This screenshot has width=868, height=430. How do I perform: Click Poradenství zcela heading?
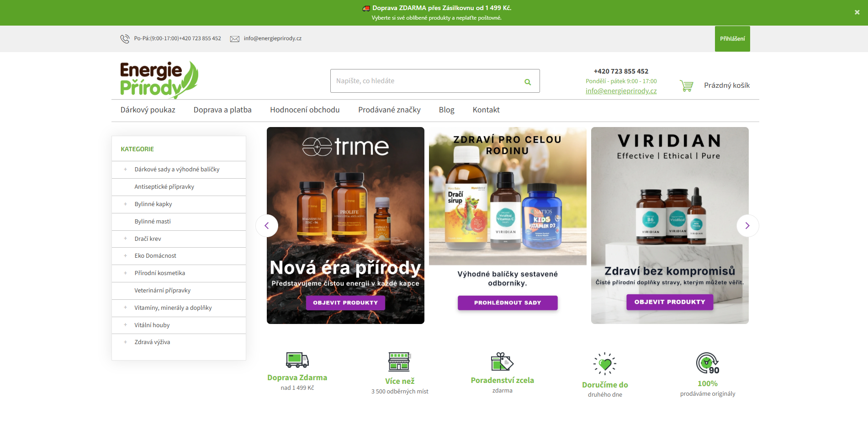[x=503, y=381]
